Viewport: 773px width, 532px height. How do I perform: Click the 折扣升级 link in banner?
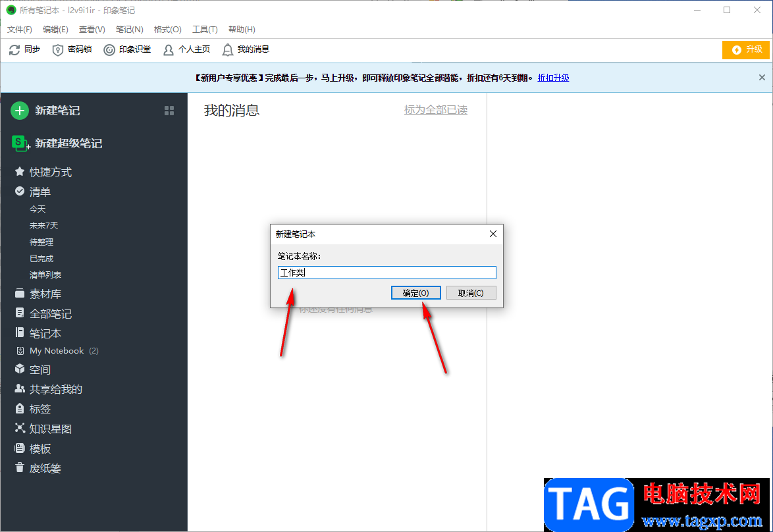coord(553,78)
